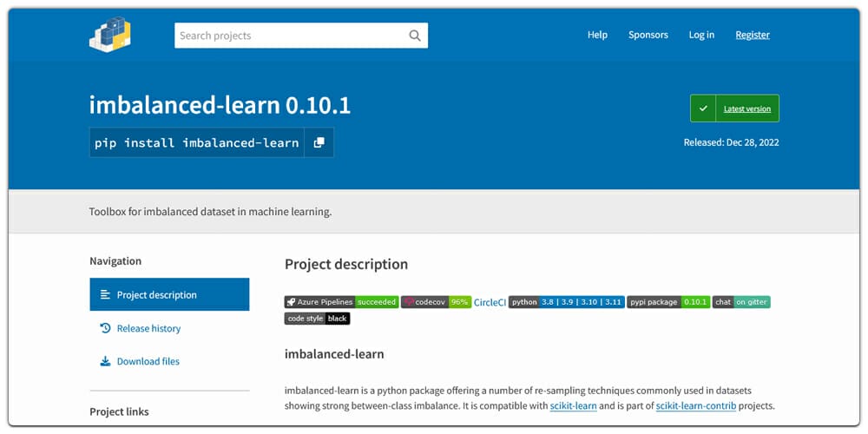Follow the scikit-learn link

573,405
